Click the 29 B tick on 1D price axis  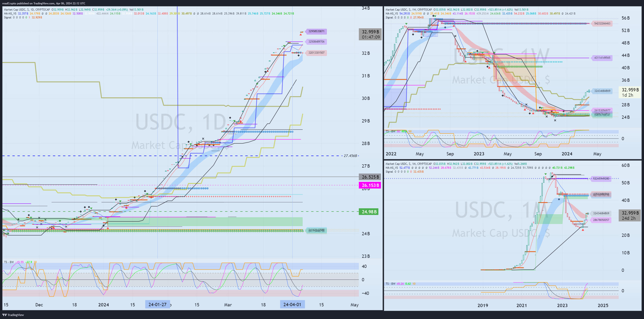coord(366,121)
